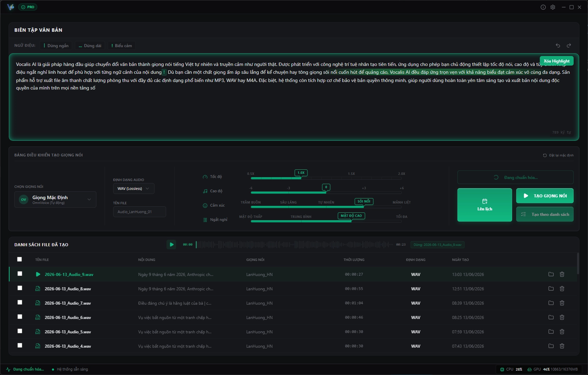Check the box for 2026-06-13_Audio_7.wav
This screenshot has height=375, width=588.
coord(20,302)
